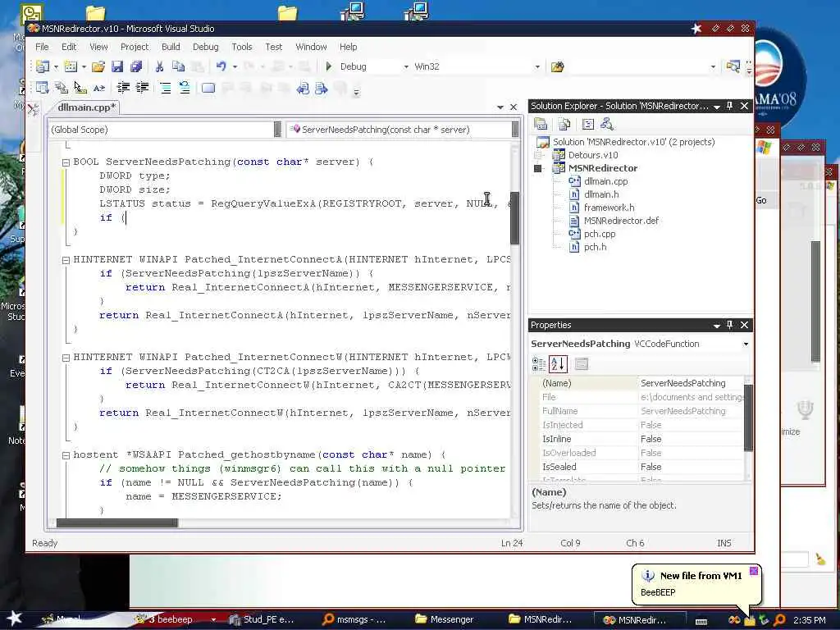Click the Open File folder icon
Image resolution: width=840 pixels, height=630 pixels.
click(x=98, y=66)
